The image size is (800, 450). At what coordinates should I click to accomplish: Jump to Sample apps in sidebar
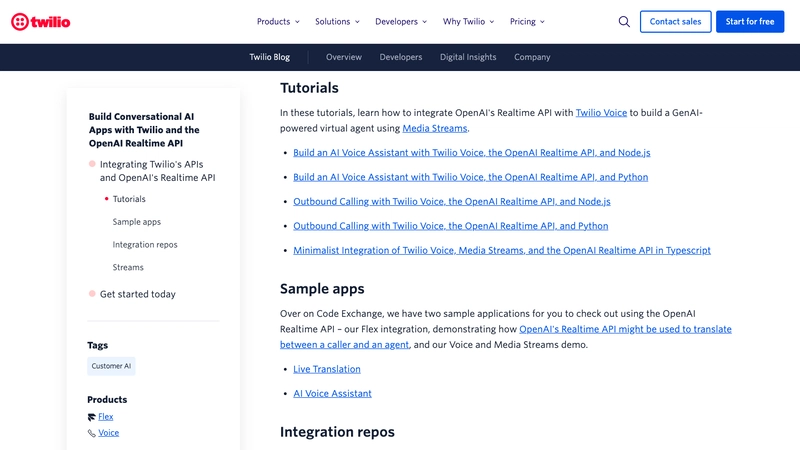pos(137,222)
